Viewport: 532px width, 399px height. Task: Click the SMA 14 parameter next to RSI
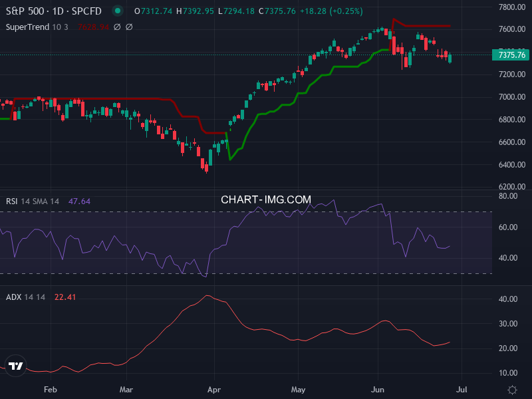pyautogui.click(x=46, y=201)
